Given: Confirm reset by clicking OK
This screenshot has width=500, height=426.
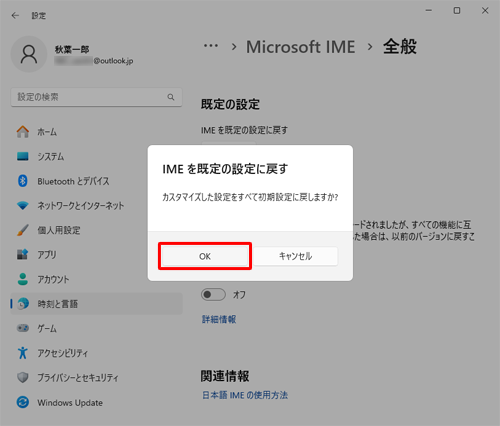Looking at the screenshot, I should [205, 256].
